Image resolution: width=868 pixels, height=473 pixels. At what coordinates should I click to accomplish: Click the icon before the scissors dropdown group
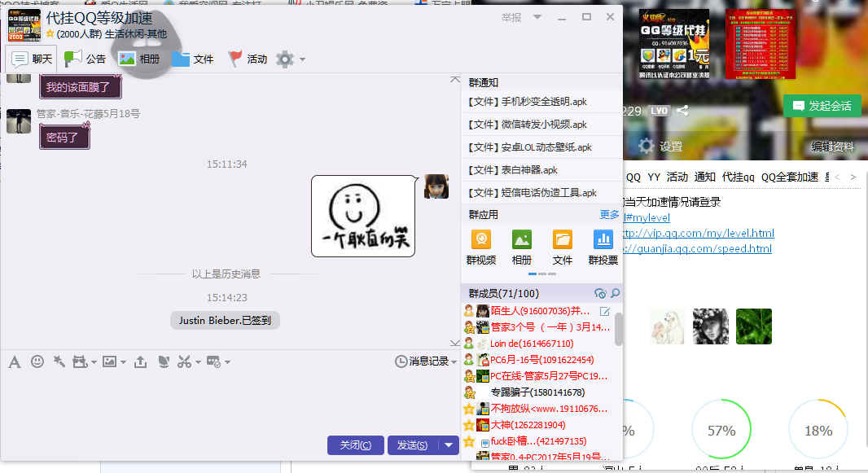tap(164, 361)
